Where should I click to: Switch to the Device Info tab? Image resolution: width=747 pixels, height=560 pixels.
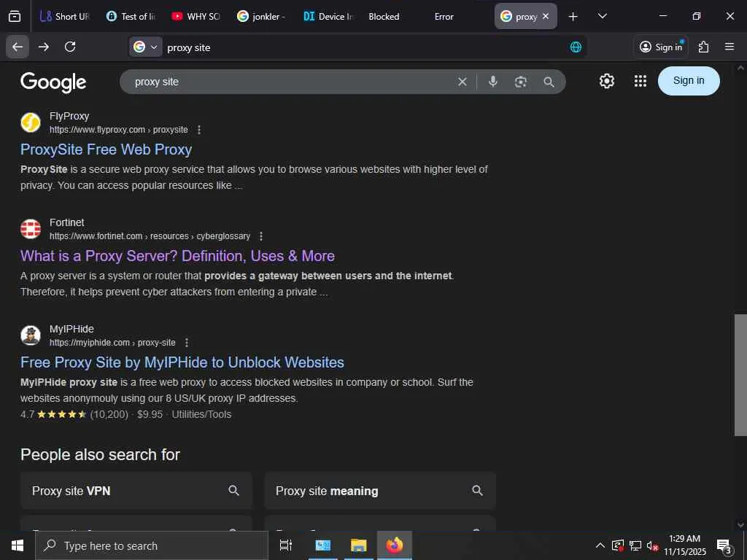[328, 16]
